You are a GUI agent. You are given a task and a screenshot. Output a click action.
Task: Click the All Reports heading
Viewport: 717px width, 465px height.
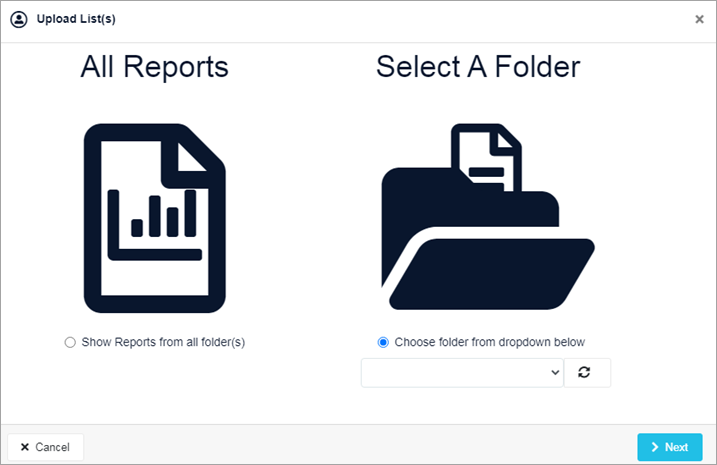pos(155,67)
